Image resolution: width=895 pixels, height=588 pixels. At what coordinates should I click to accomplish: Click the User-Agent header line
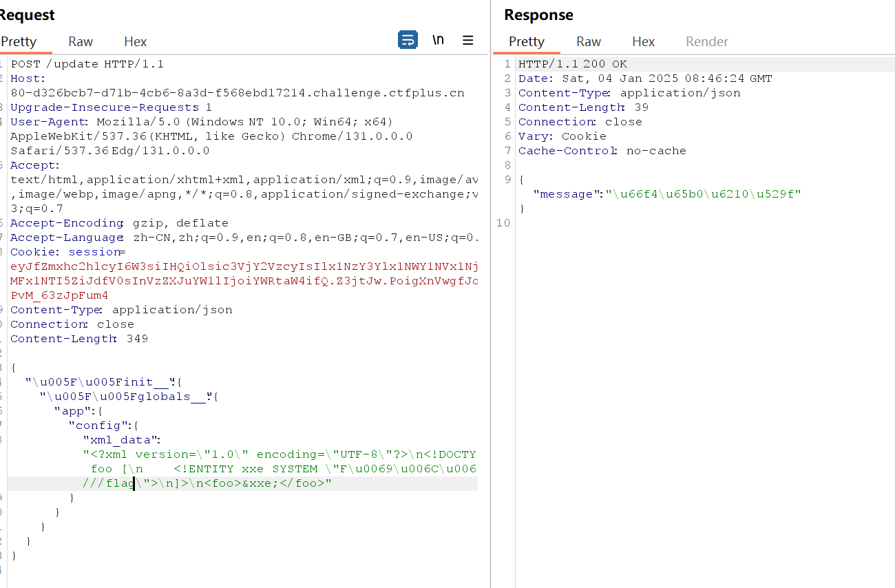(x=202, y=122)
